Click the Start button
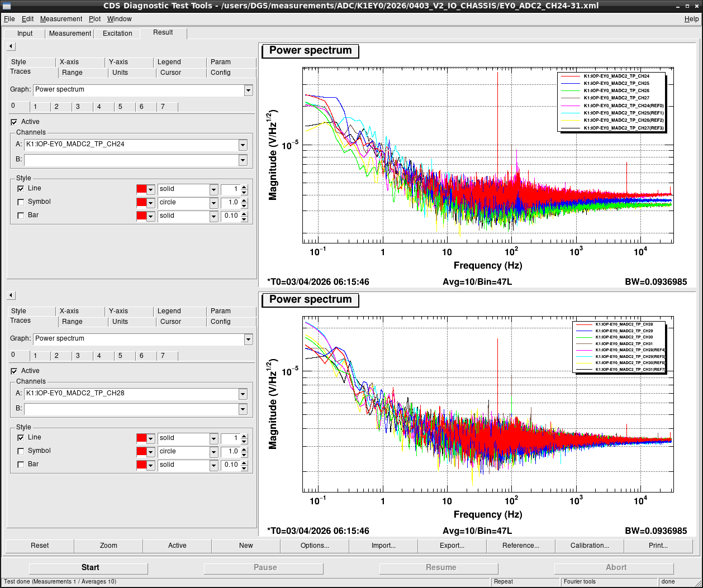Viewport: 703px width, 588px height. (90, 567)
